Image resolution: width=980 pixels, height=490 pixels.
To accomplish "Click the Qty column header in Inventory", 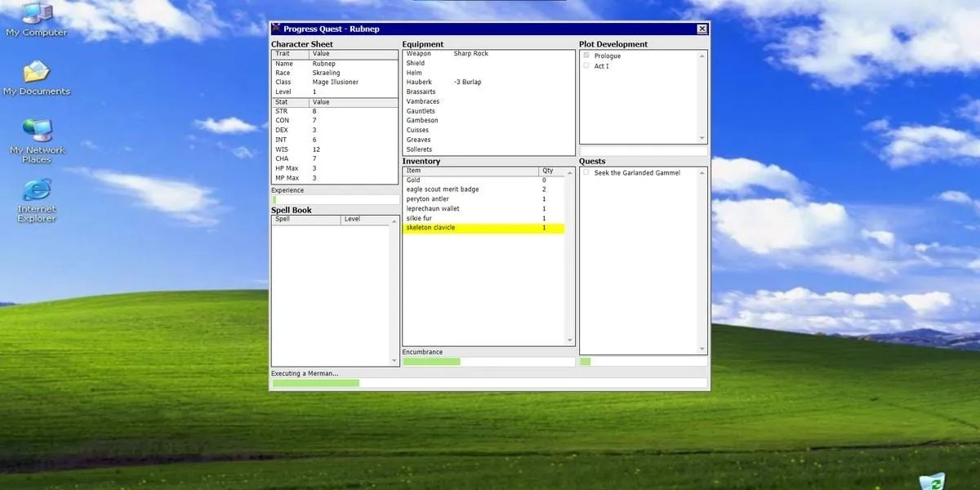I will pyautogui.click(x=552, y=171).
